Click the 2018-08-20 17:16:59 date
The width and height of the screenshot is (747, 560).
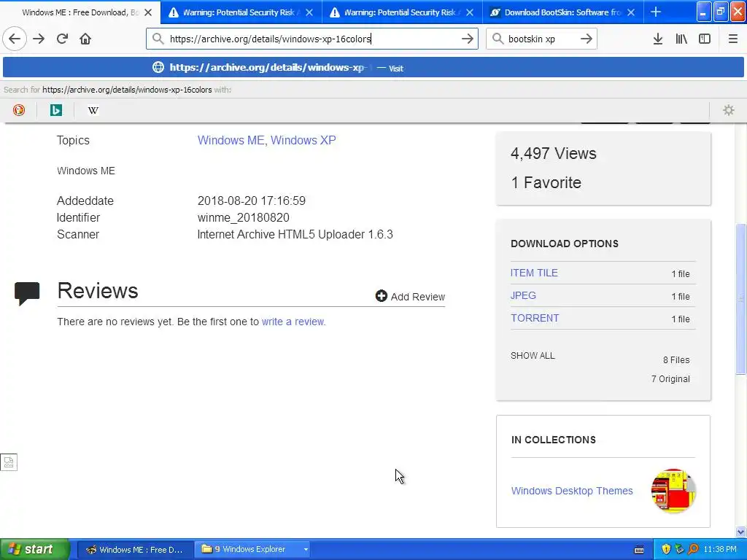coord(252,201)
